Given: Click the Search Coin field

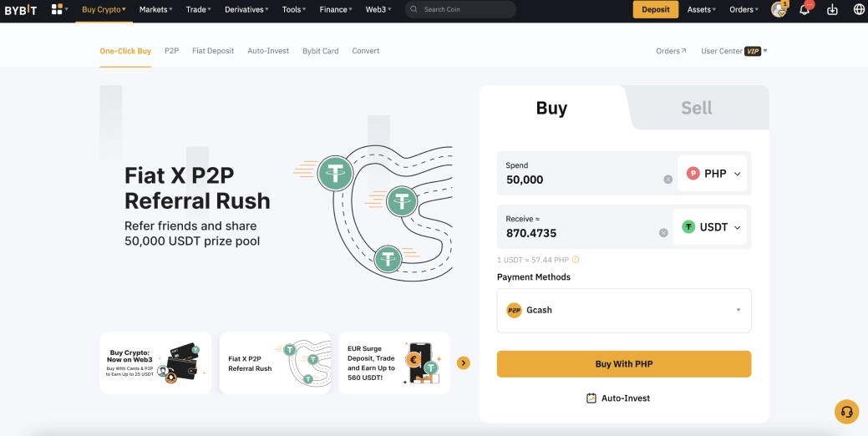Looking at the screenshot, I should point(460,9).
